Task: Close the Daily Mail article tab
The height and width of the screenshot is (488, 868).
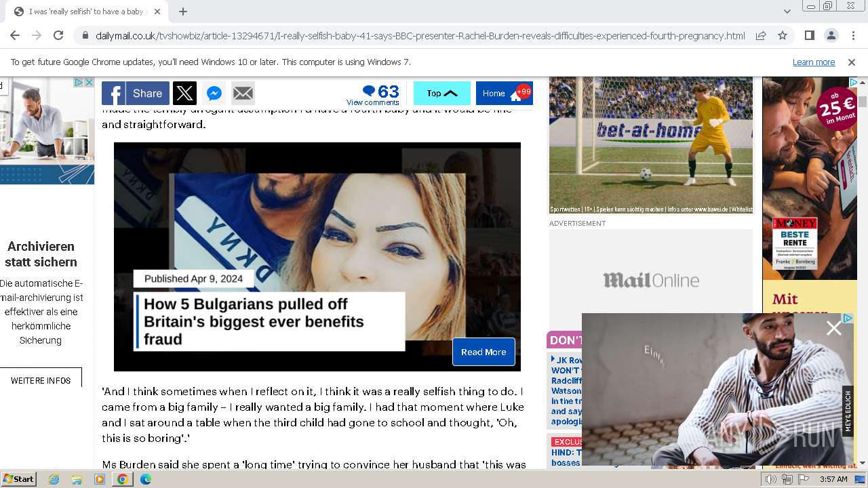Action: [x=158, y=12]
